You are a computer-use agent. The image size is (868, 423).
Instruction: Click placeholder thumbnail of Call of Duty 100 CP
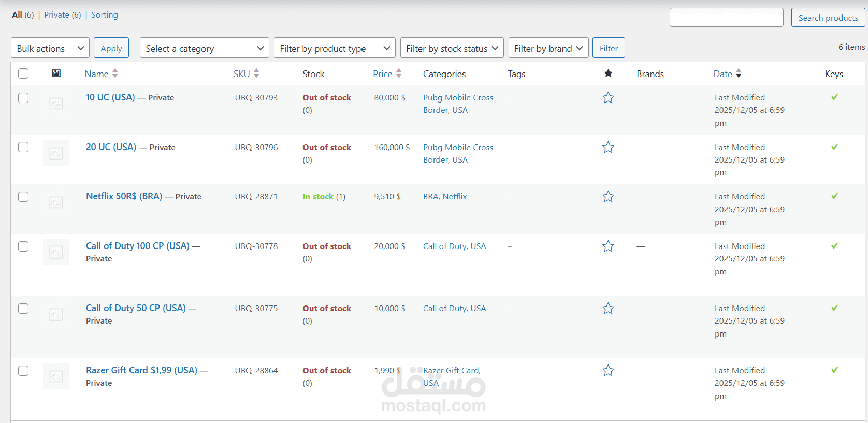pyautogui.click(x=56, y=252)
